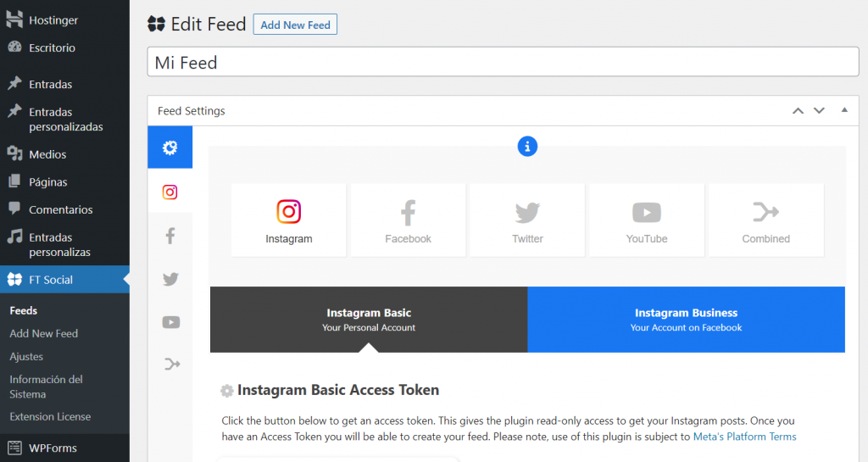This screenshot has width=868, height=462.
Task: Collapse the Feed Settings panel
Action: (x=844, y=110)
